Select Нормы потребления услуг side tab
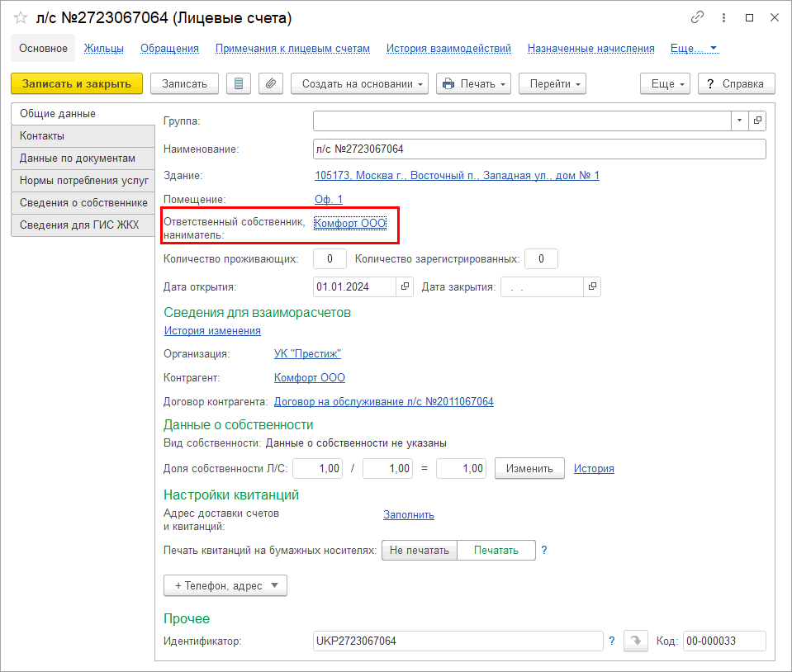792x672 pixels. pyautogui.click(x=83, y=180)
